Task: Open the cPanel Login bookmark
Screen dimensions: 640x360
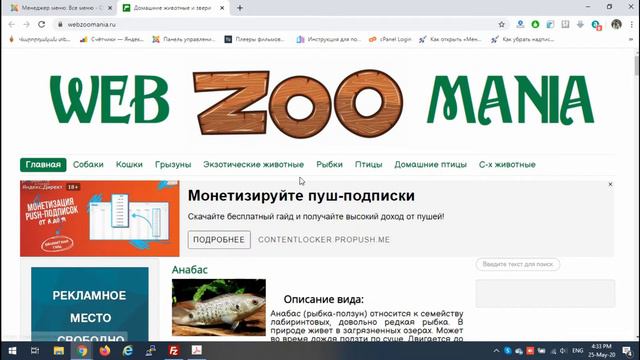Action: [390, 40]
